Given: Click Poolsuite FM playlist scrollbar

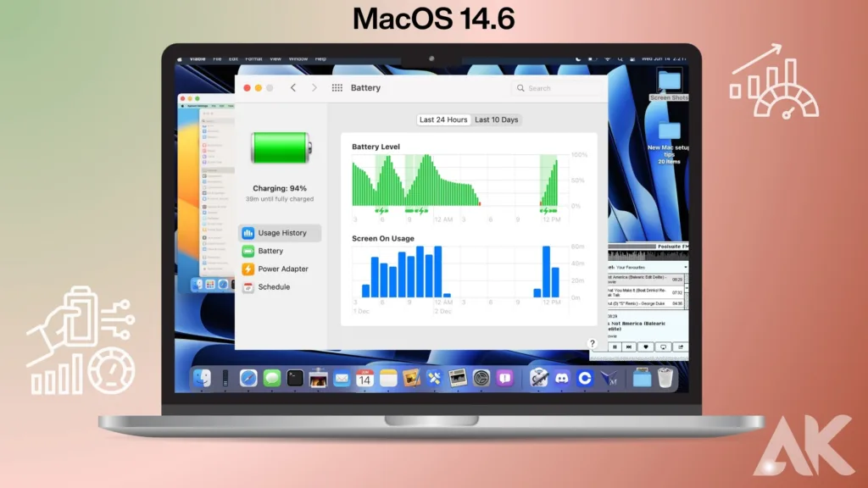Looking at the screenshot, I should coord(687,291).
